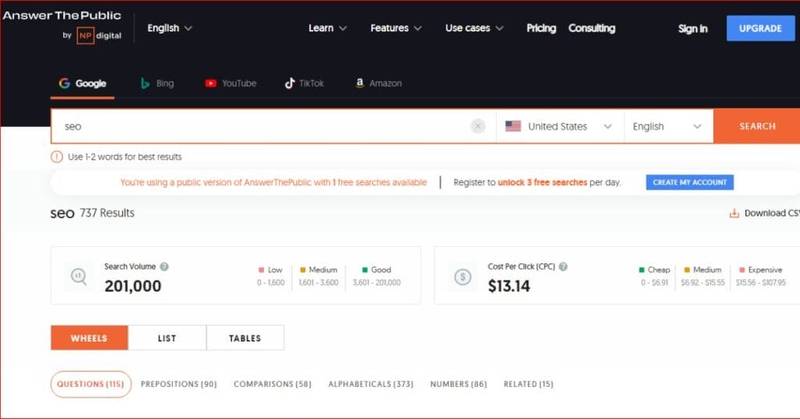Viewport: 800px width, 419px height.
Task: Open the site language English dropdown
Action: pyautogui.click(x=169, y=28)
